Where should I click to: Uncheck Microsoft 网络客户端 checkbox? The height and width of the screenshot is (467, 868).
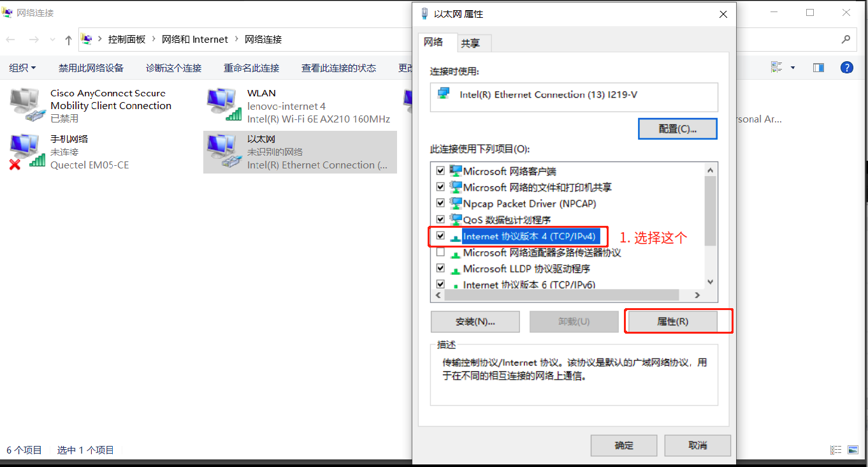440,171
